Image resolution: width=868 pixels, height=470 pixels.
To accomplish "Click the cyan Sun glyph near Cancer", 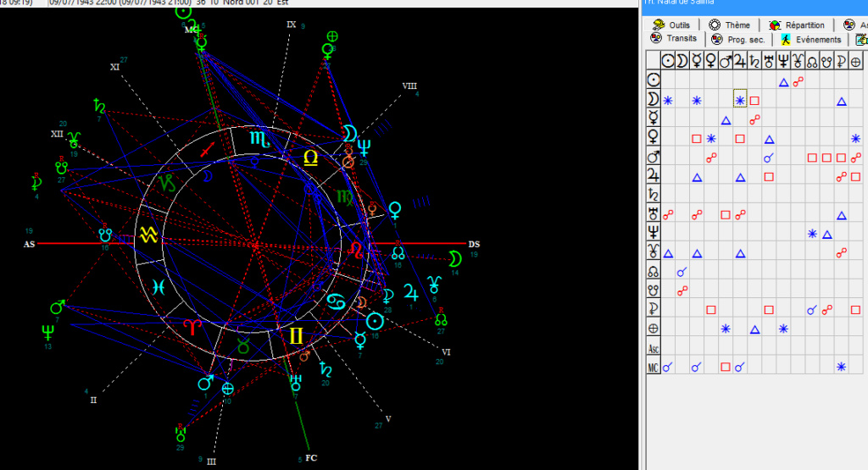I will tap(375, 321).
